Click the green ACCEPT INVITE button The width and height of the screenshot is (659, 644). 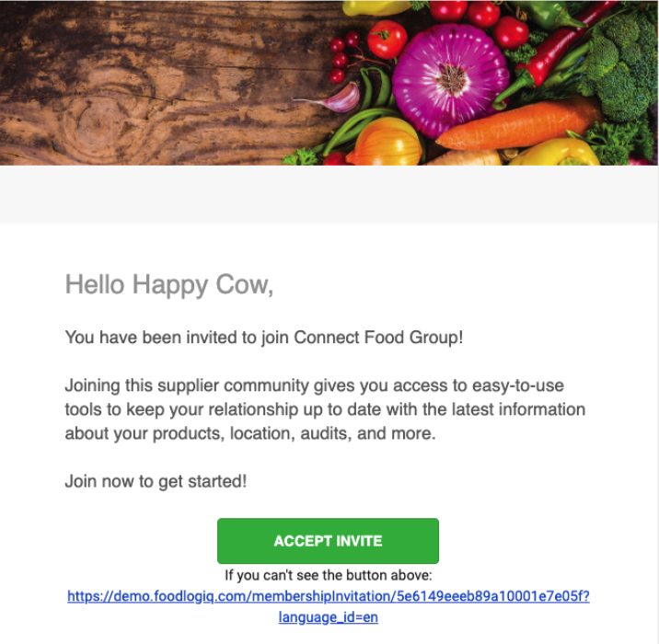click(328, 541)
